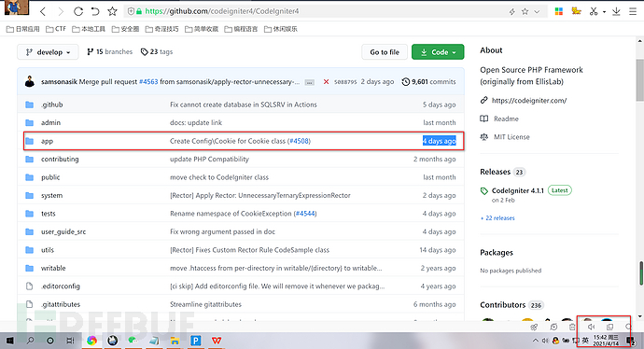
Task: View the 23 tags link
Action: point(157,51)
